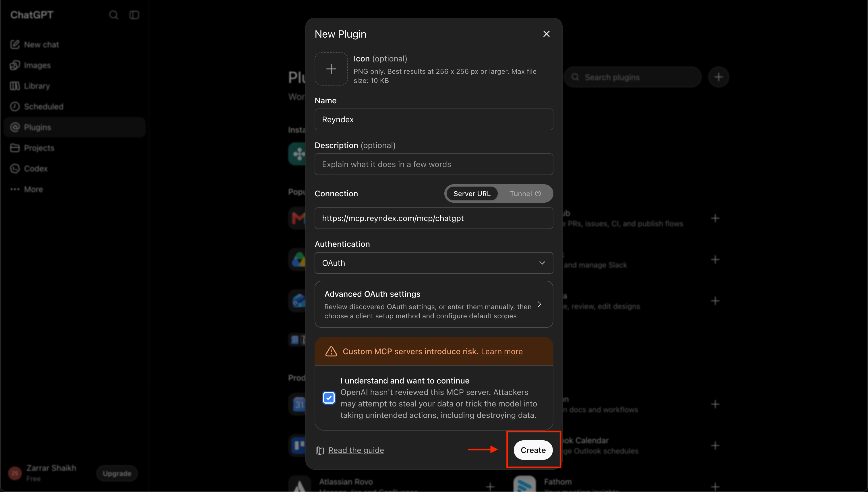
Task: Expand More in the sidebar
Action: pyautogui.click(x=74, y=189)
